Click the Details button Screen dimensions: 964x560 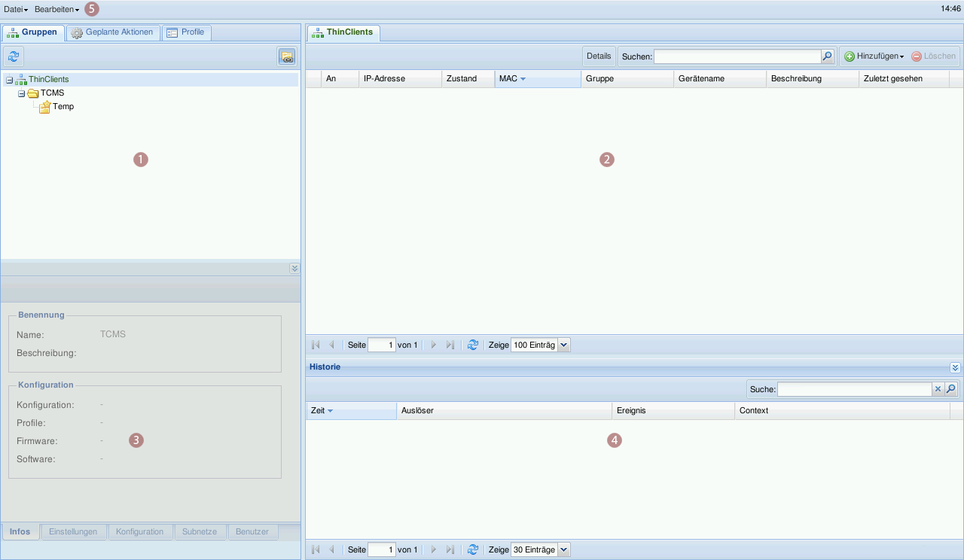(x=599, y=56)
